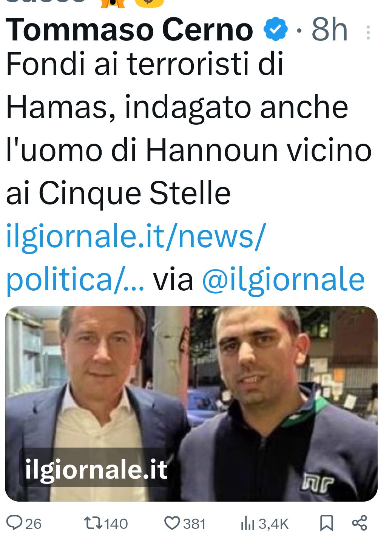Open the article preview photo
392x533 pixels.
(191, 404)
